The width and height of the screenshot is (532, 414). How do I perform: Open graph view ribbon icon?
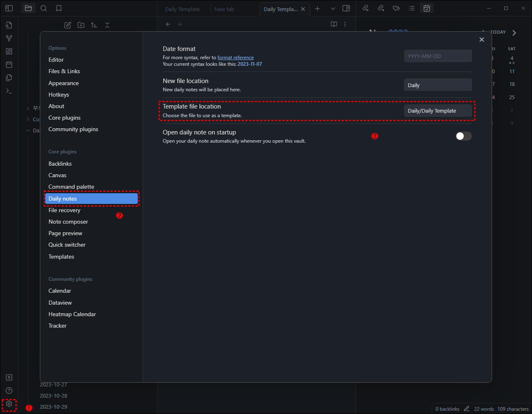tap(9, 38)
